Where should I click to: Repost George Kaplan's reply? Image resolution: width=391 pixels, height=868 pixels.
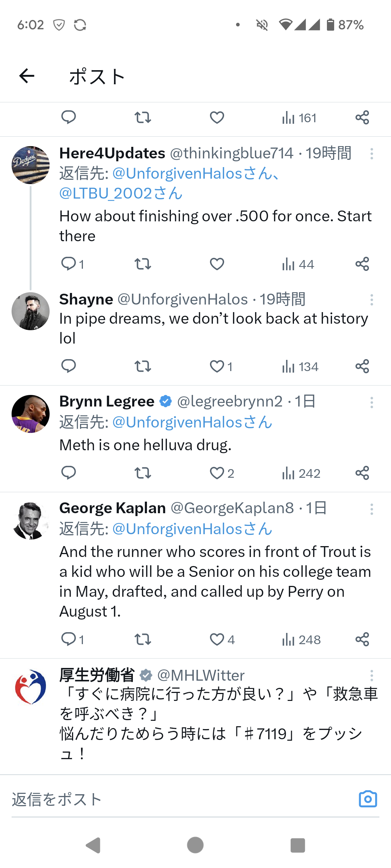pyautogui.click(x=143, y=639)
